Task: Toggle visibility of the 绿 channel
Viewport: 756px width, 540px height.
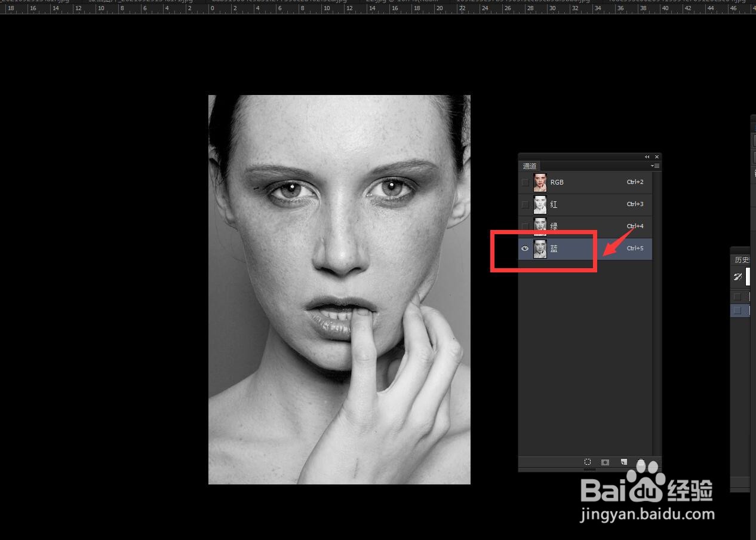Action: 525,226
